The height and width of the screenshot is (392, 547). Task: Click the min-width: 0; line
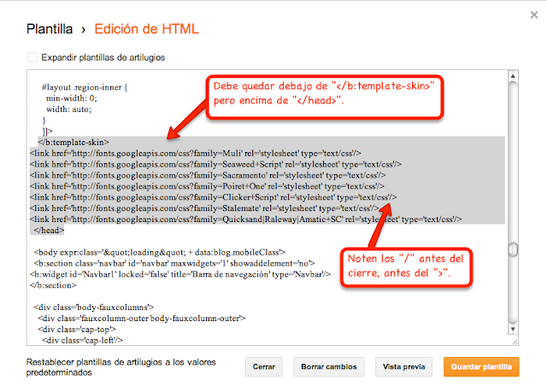(72, 98)
